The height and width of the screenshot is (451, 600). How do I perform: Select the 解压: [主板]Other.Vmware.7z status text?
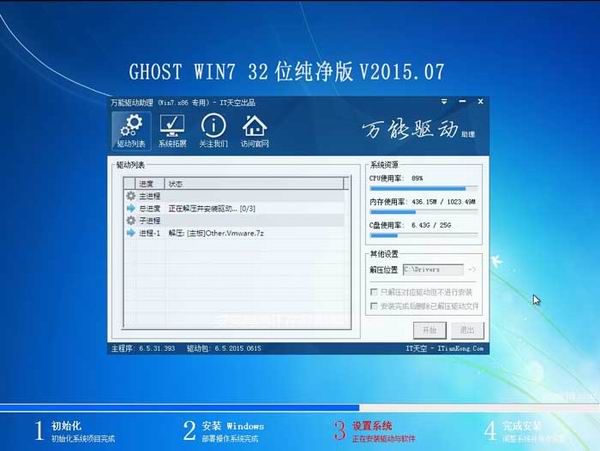[x=216, y=233]
